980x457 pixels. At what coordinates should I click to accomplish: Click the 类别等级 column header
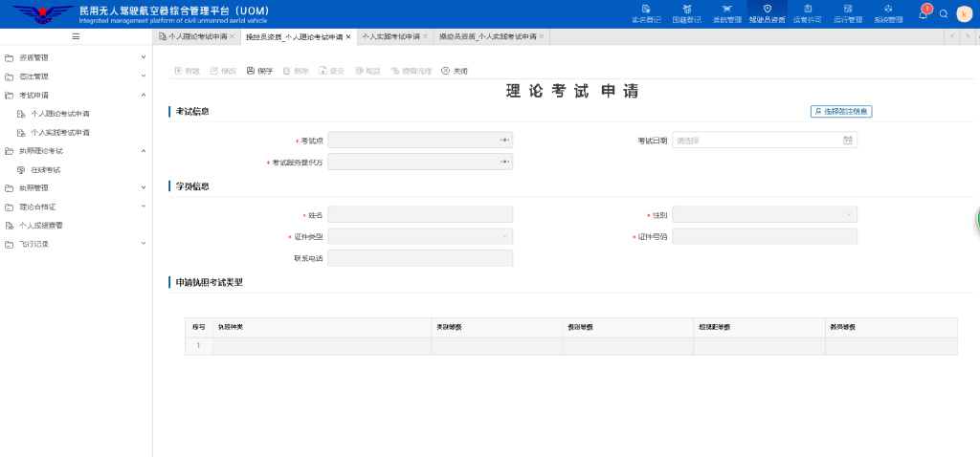coord(497,328)
